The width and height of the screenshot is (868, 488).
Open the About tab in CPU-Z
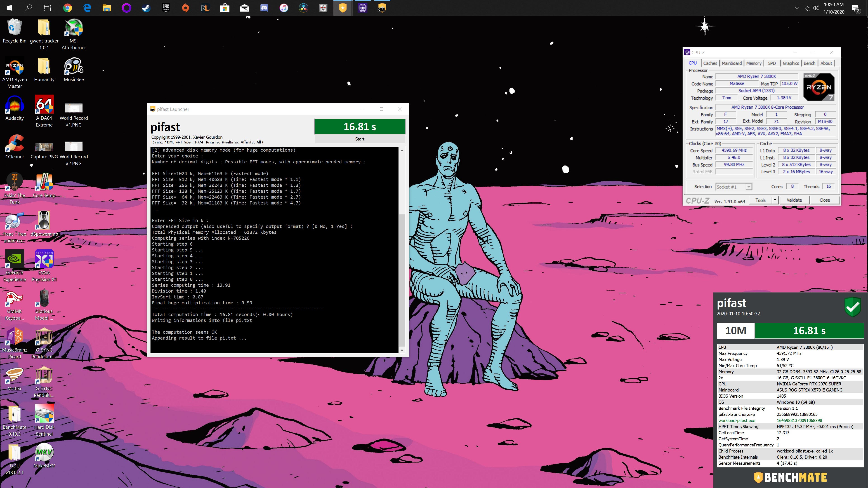826,63
